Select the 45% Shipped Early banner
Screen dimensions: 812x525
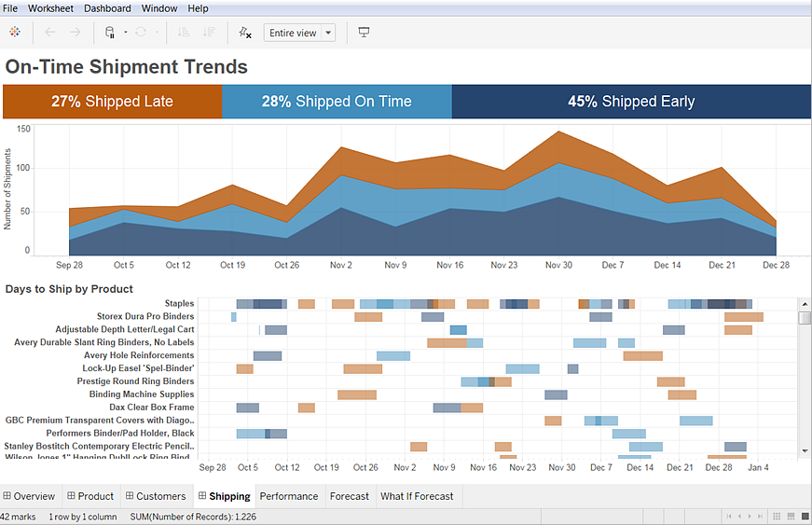click(x=631, y=102)
